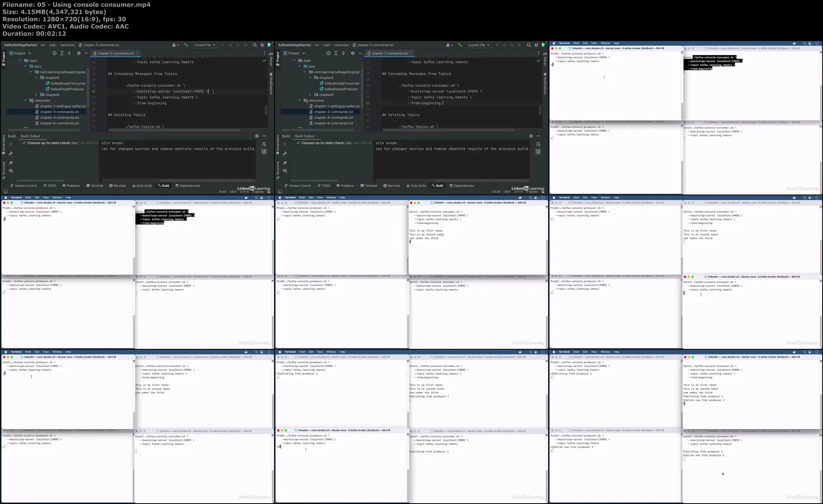Toggle eye view options in top-left Build panel
This screenshot has height=504, width=823.
11,171
